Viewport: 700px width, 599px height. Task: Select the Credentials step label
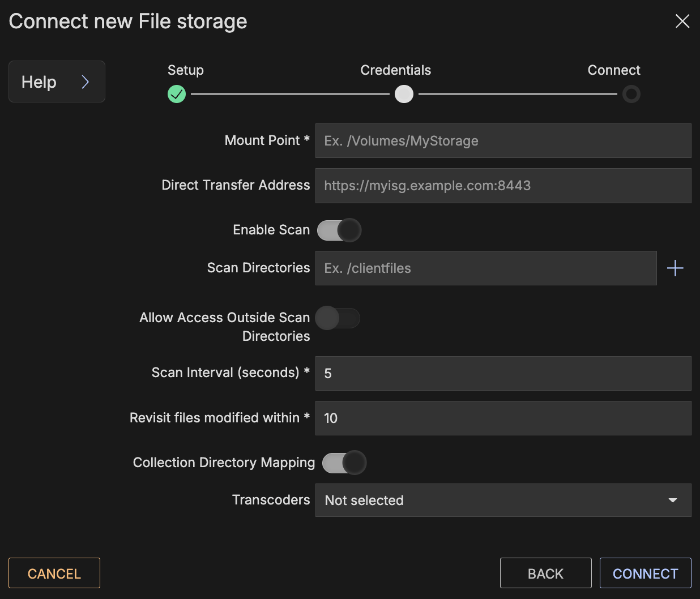coord(395,70)
